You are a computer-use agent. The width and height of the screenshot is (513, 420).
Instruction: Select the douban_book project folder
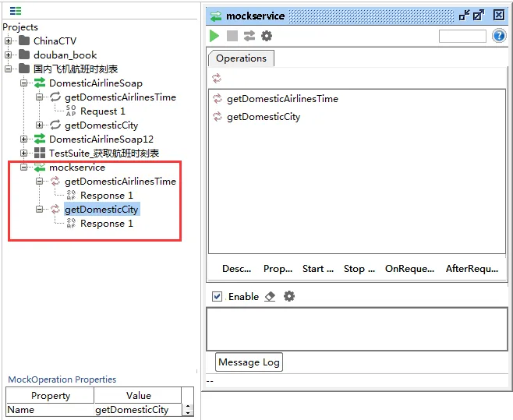tap(65, 55)
